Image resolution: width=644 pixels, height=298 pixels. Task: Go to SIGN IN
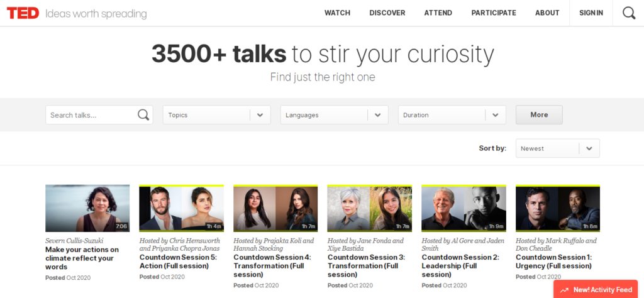[x=591, y=13]
